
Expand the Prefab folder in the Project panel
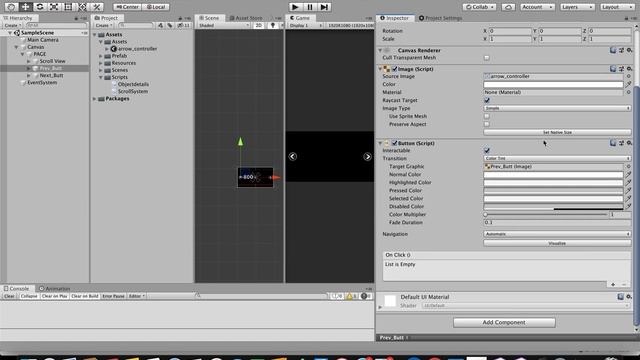(x=101, y=56)
